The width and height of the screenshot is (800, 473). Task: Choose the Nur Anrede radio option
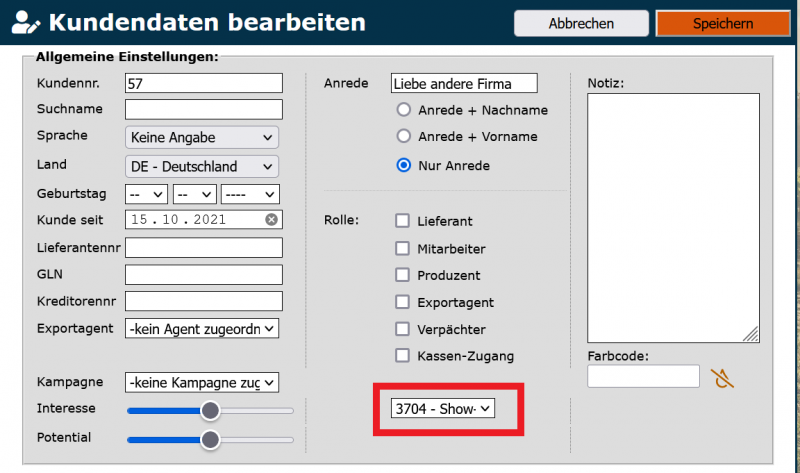tap(404, 165)
